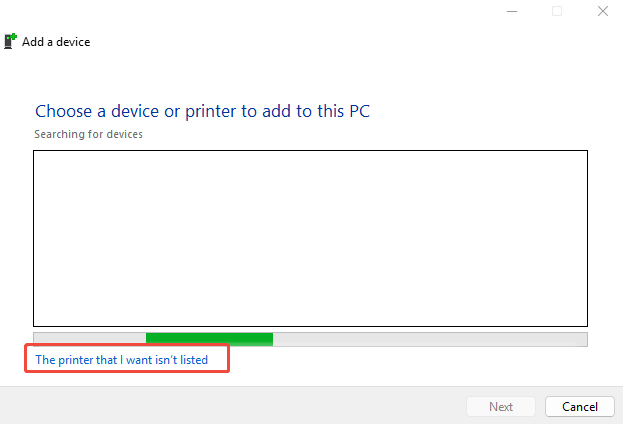Open "The printer that I want isn't listed"
This screenshot has width=623, height=424.
[x=121, y=359]
